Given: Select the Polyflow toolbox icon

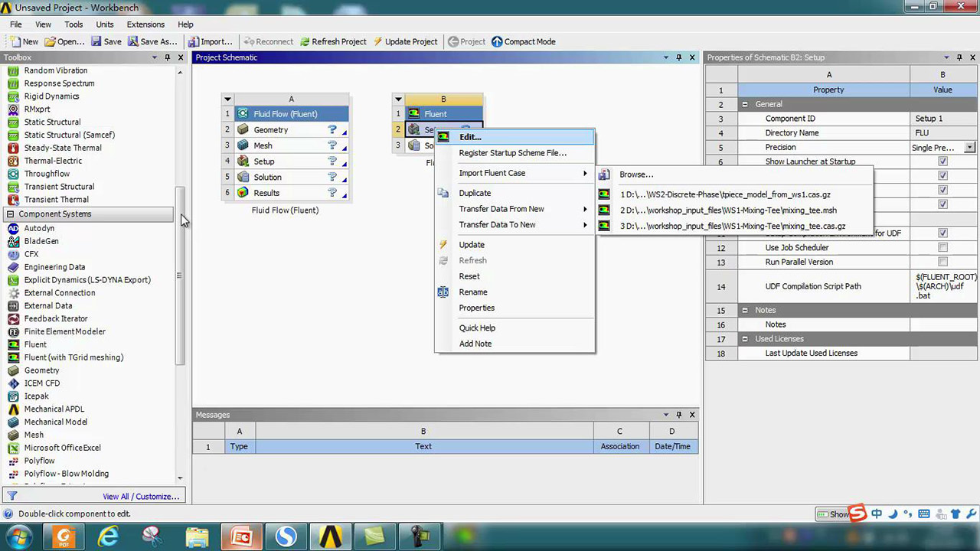Looking at the screenshot, I should 13,461.
